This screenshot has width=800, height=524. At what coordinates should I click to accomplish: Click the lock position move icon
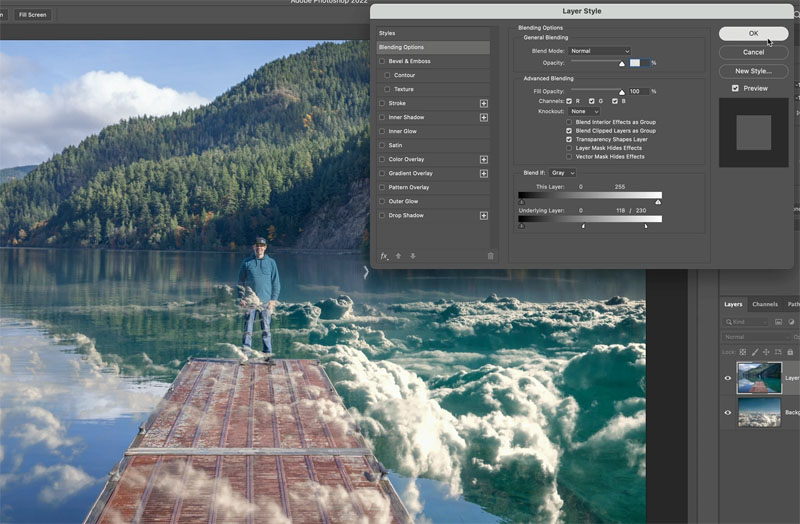coord(766,352)
